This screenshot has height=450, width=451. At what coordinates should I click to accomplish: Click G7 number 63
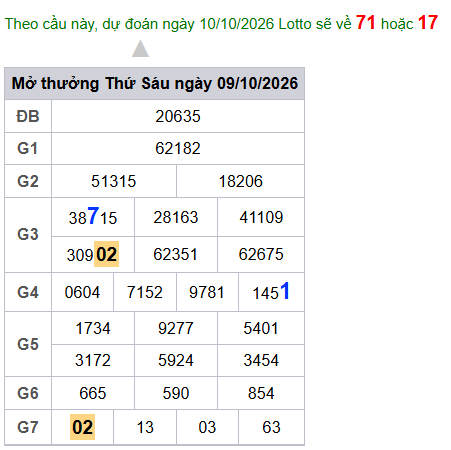tap(271, 427)
